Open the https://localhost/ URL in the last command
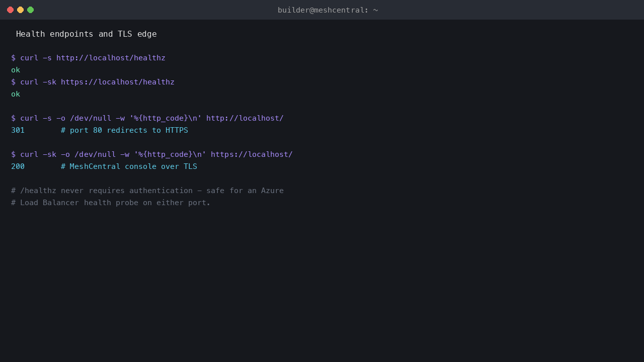This screenshot has height=362, width=644. tap(252, 154)
